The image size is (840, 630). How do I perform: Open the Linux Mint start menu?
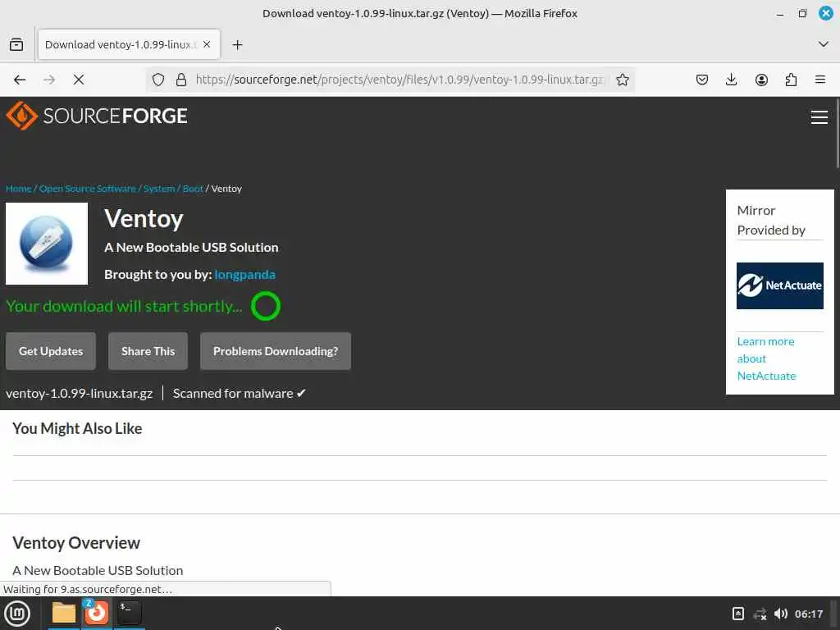click(18, 614)
